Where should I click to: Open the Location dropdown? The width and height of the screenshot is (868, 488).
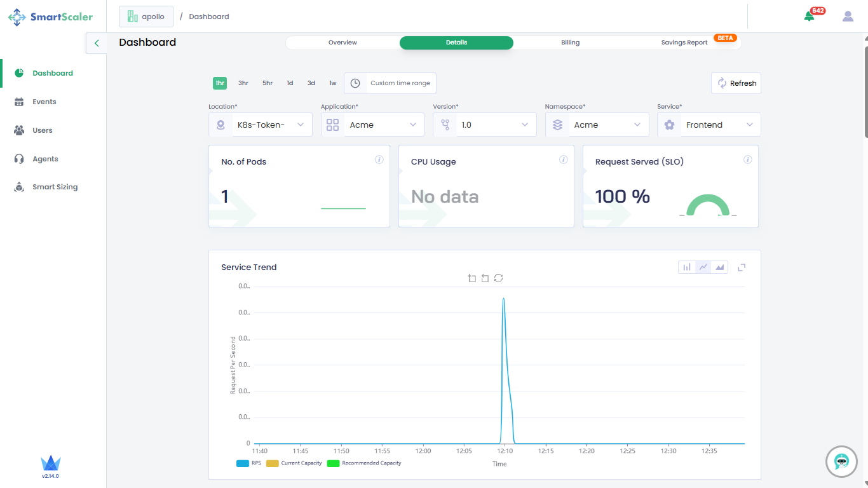[261, 125]
